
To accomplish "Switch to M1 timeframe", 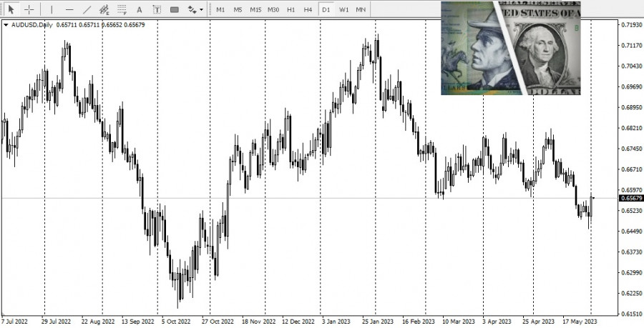I will click(x=220, y=9).
